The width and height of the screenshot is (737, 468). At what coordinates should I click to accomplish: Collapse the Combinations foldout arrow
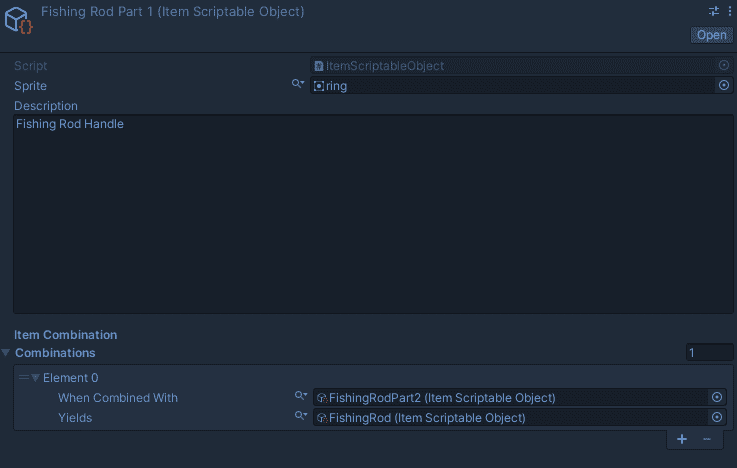point(7,353)
